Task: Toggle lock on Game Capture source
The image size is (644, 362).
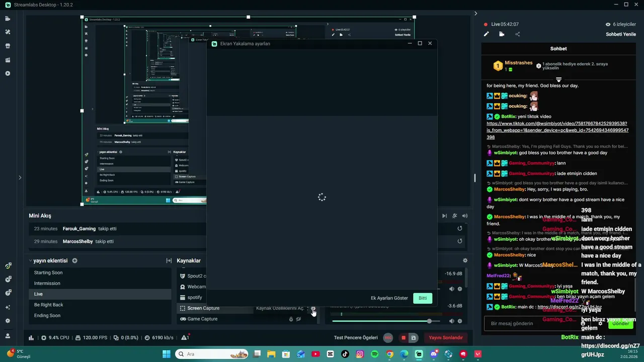Action: click(291, 319)
